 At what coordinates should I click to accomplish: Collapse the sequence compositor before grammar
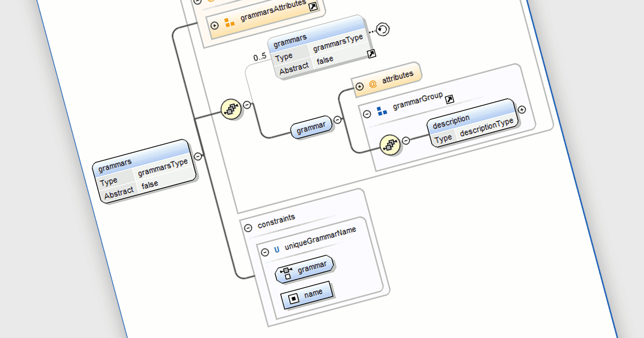coord(247,105)
